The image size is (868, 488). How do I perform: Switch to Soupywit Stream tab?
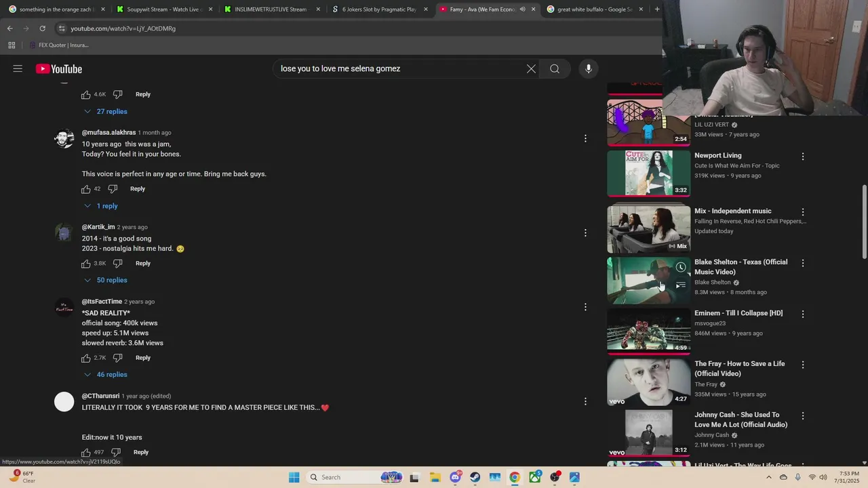(x=165, y=9)
